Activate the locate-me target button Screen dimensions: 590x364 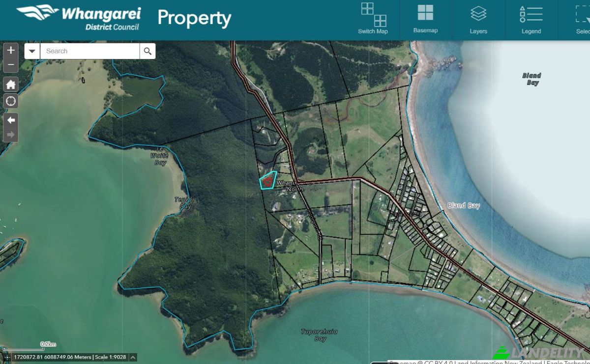tap(11, 102)
